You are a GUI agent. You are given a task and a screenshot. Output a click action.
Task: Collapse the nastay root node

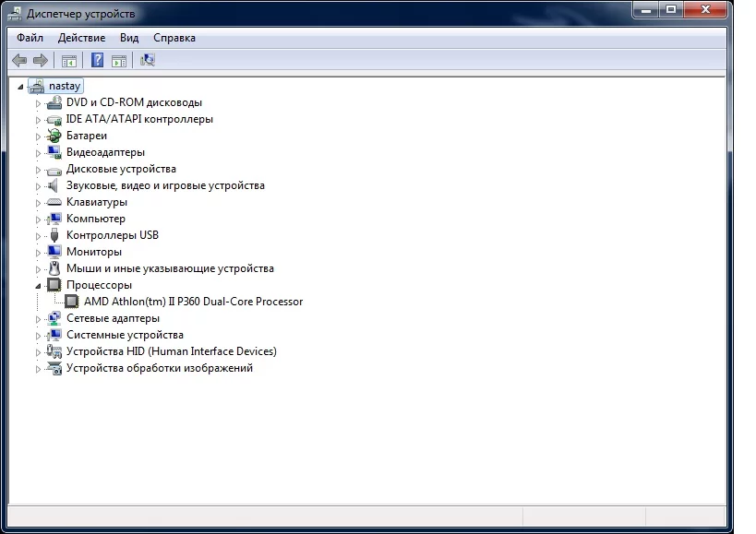(20, 87)
